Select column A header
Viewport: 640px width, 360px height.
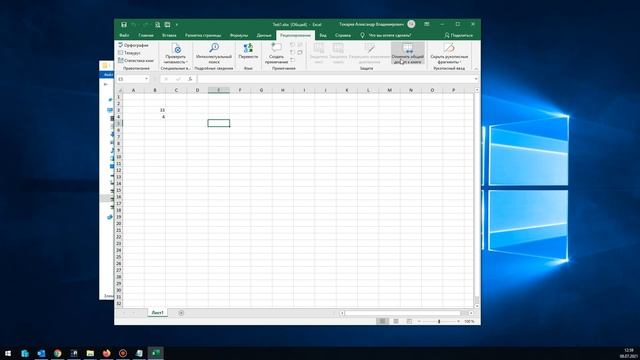coord(133,90)
